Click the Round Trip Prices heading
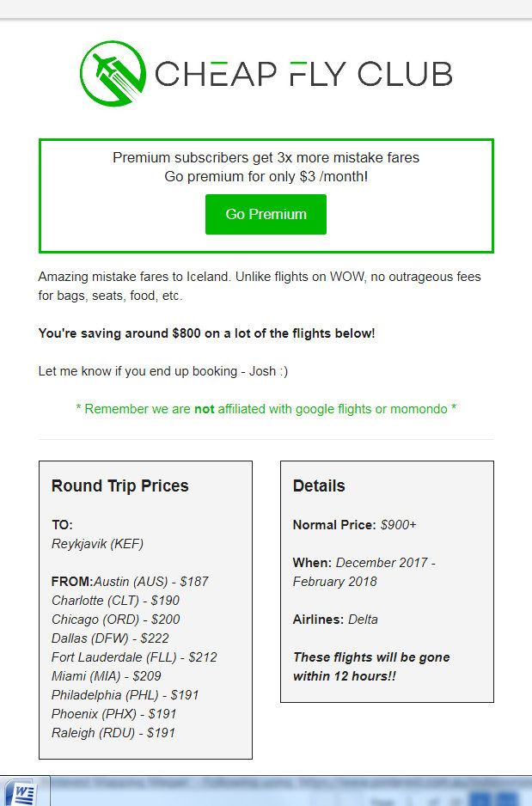Screen dimensions: 532x806 click(x=119, y=485)
